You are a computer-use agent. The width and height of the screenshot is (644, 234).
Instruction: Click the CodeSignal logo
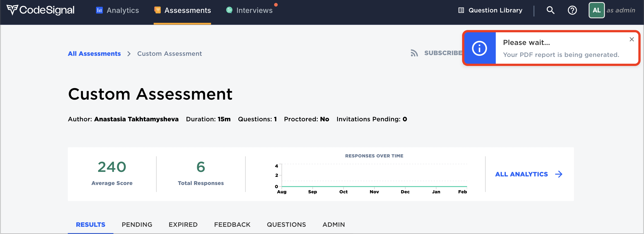pyautogui.click(x=40, y=10)
